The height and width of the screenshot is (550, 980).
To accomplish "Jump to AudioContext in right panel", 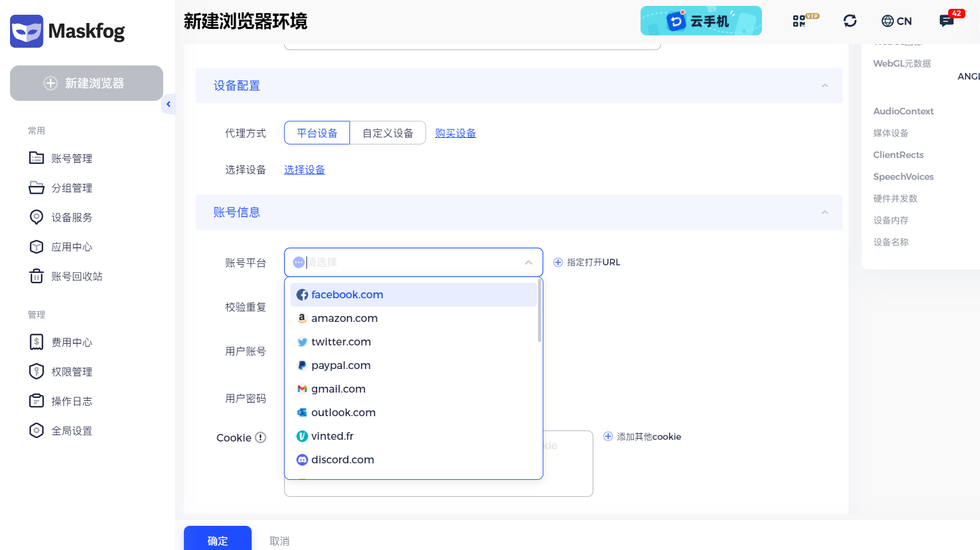I will pyautogui.click(x=903, y=111).
